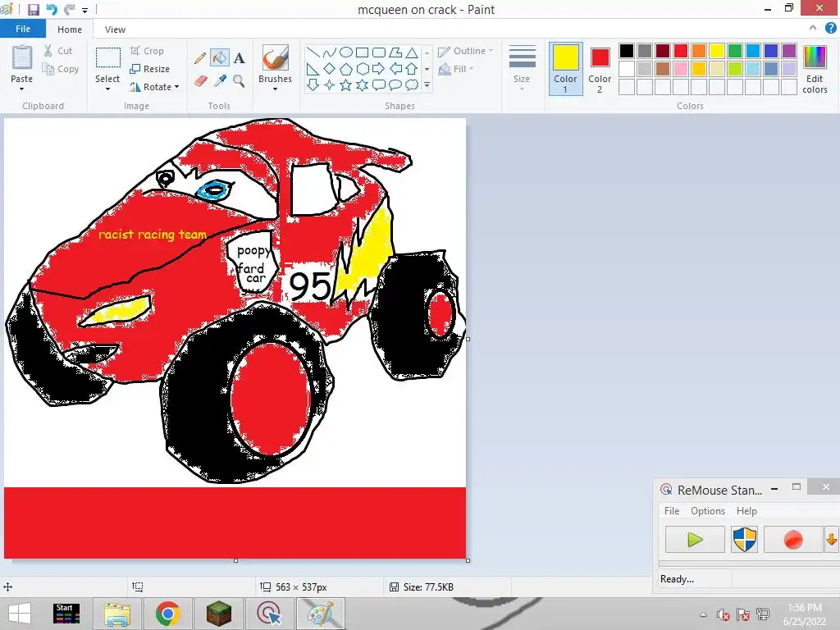The image size is (840, 630).
Task: Expand the Shapes gallery more arrow
Action: coord(427,84)
